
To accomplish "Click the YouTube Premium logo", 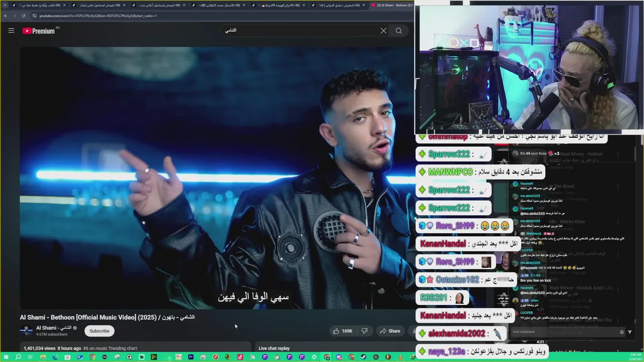I will point(39,31).
